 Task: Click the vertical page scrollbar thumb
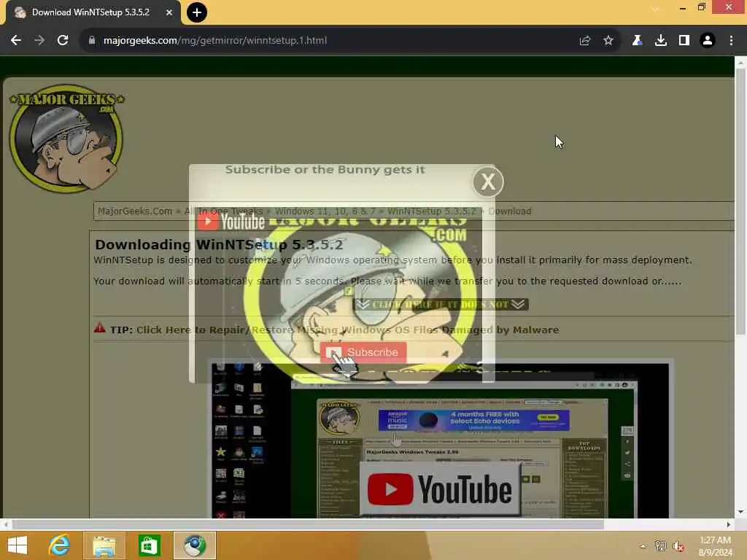(740, 201)
